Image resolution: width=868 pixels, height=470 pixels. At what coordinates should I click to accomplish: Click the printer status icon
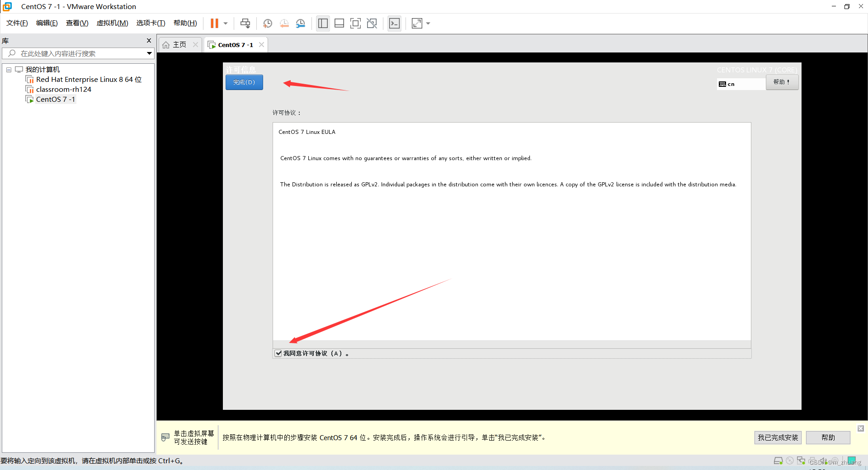[x=812, y=461]
